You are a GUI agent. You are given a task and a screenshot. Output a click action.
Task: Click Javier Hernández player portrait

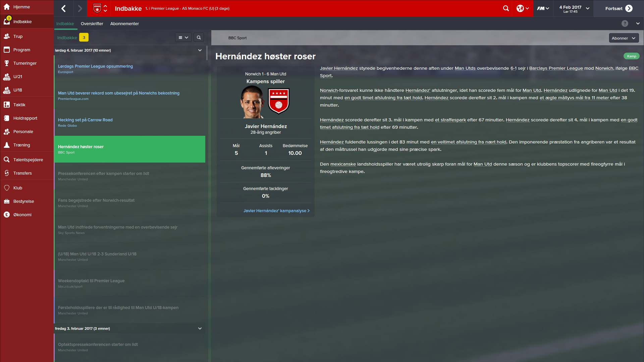[x=252, y=102]
